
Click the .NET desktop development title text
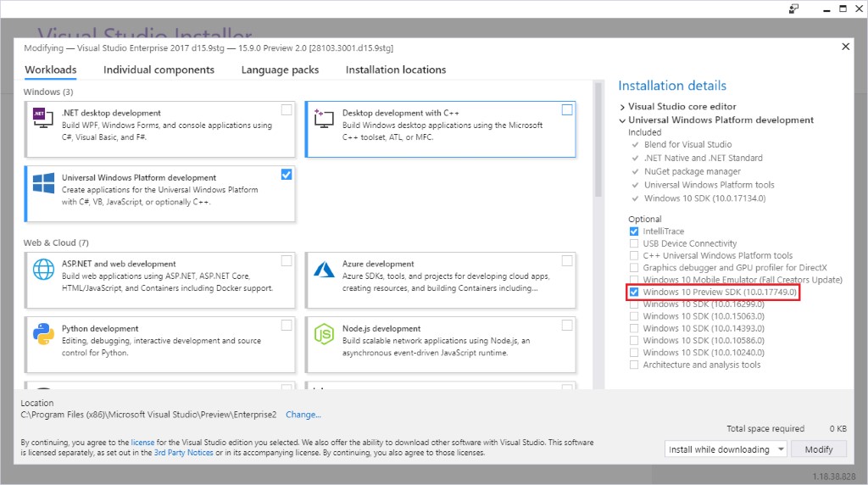pyautogui.click(x=111, y=113)
